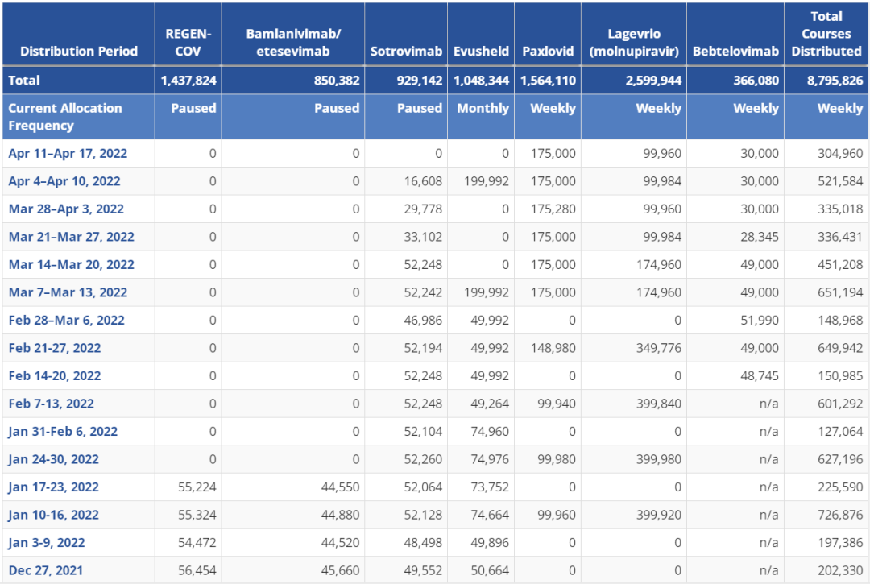The height and width of the screenshot is (588, 870).
Task: Open the Mar 28–Apr 3, 2022 link
Action: coord(66,209)
